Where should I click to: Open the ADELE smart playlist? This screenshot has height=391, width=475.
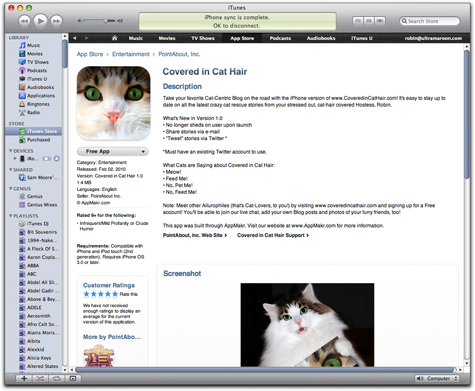point(33,307)
